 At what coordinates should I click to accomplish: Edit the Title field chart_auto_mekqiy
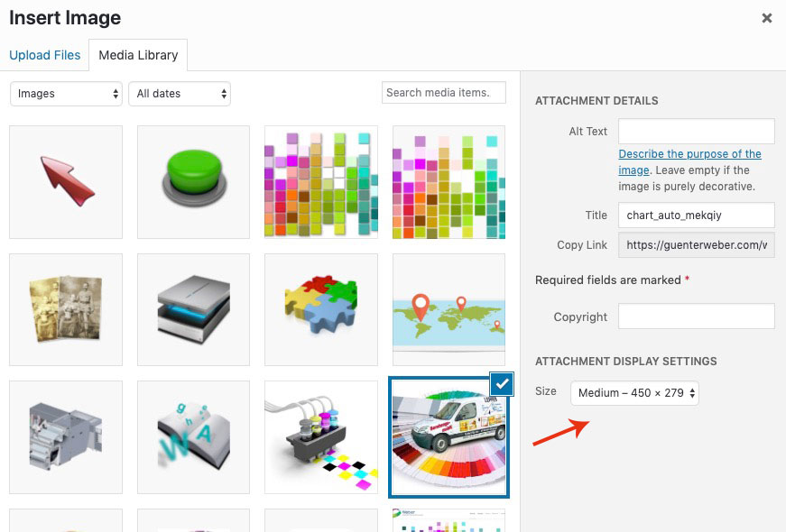tap(697, 216)
